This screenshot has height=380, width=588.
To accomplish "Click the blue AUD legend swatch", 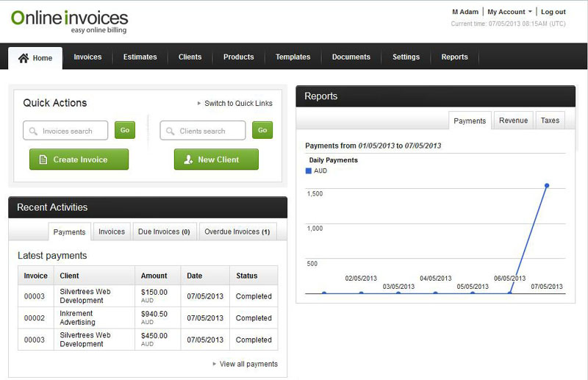I will 308,171.
